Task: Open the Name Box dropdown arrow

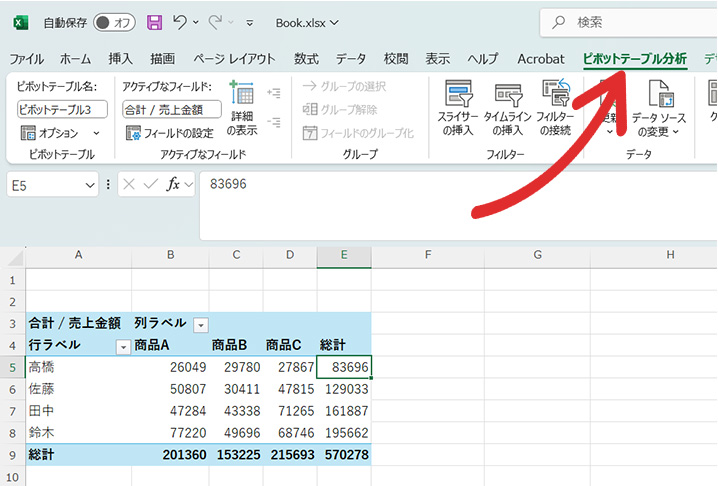Action: pyautogui.click(x=90, y=186)
